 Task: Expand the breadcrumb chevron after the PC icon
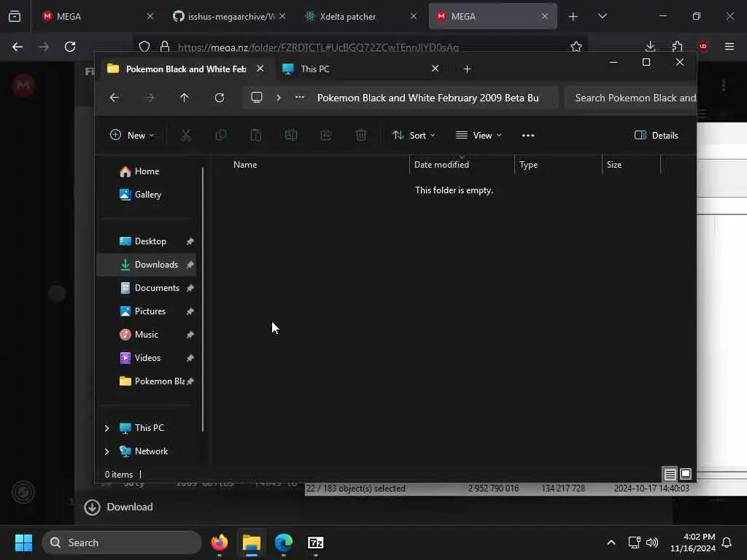point(278,98)
